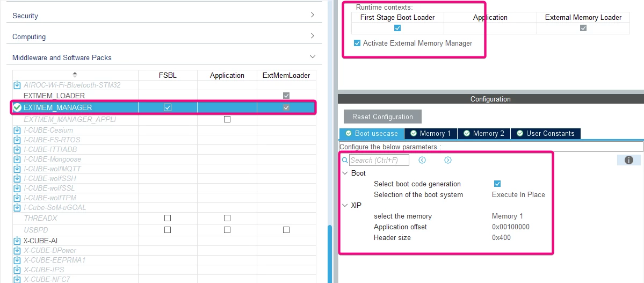The width and height of the screenshot is (644, 283).
Task: Enable FSBL checkbox for USBPD
Action: point(168,230)
